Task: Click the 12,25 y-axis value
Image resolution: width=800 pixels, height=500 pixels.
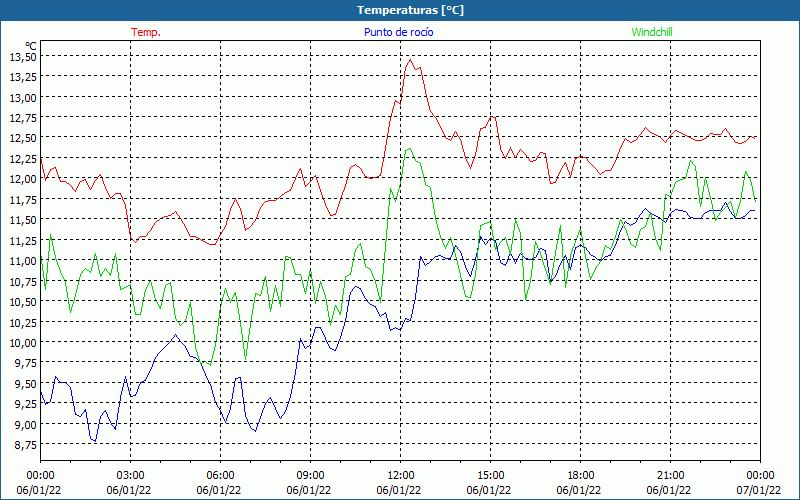Action: click(23, 158)
